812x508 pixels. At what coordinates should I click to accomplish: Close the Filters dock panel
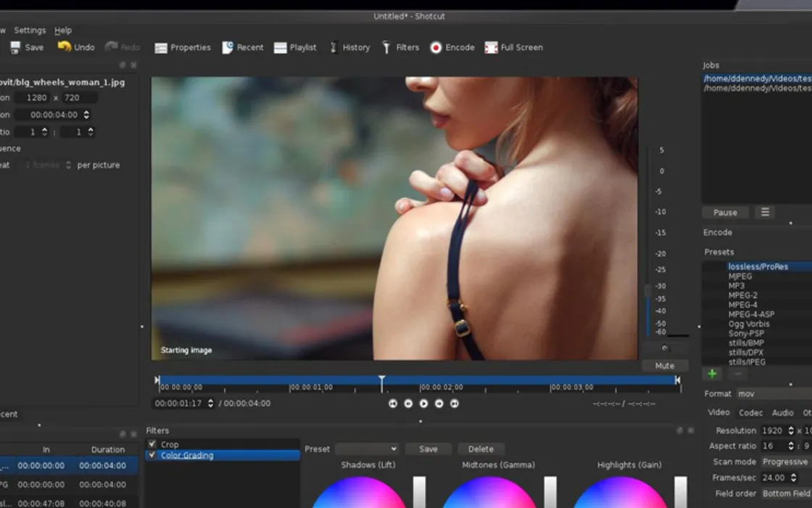pyautogui.click(x=690, y=431)
